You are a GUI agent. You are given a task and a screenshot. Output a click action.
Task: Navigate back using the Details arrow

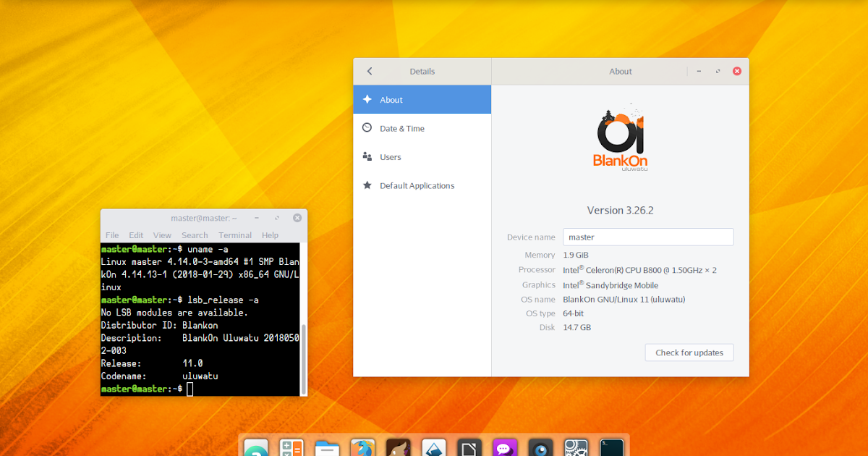pos(370,71)
